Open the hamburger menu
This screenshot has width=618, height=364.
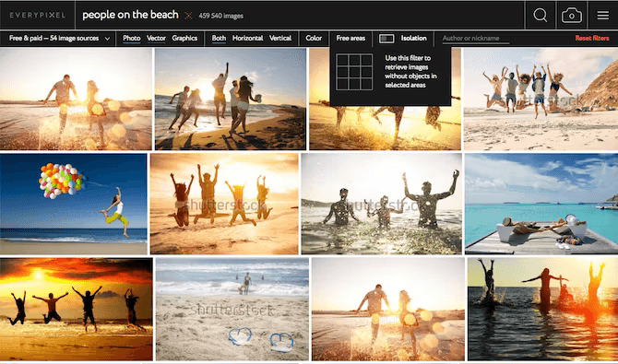(602, 16)
